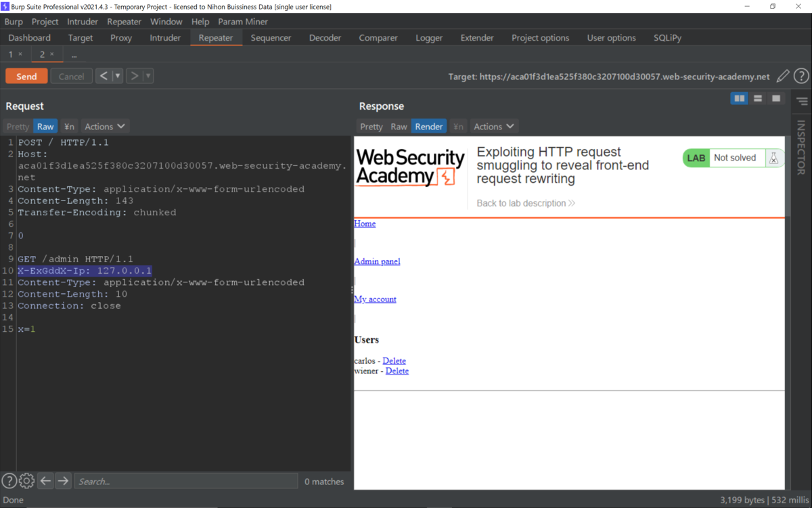Switch to the Comparer tab
The image size is (812, 508).
click(378, 38)
